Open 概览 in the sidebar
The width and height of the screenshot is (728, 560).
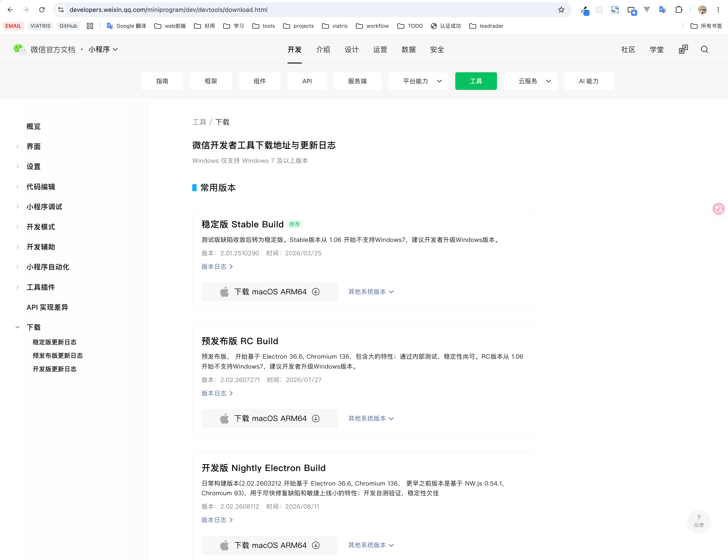33,127
